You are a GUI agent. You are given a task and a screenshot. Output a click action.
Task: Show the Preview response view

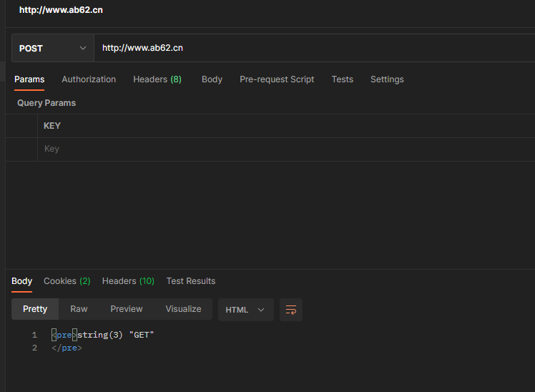tap(127, 309)
